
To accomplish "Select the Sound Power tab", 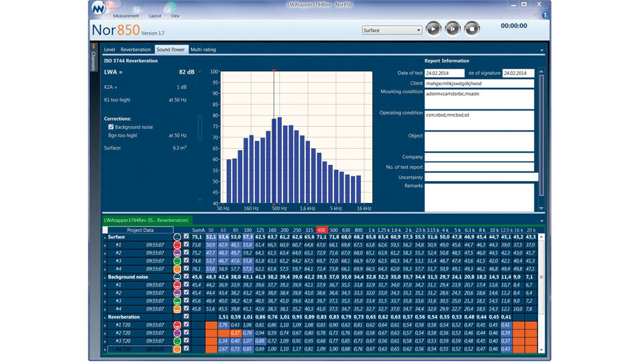I will tap(171, 50).
